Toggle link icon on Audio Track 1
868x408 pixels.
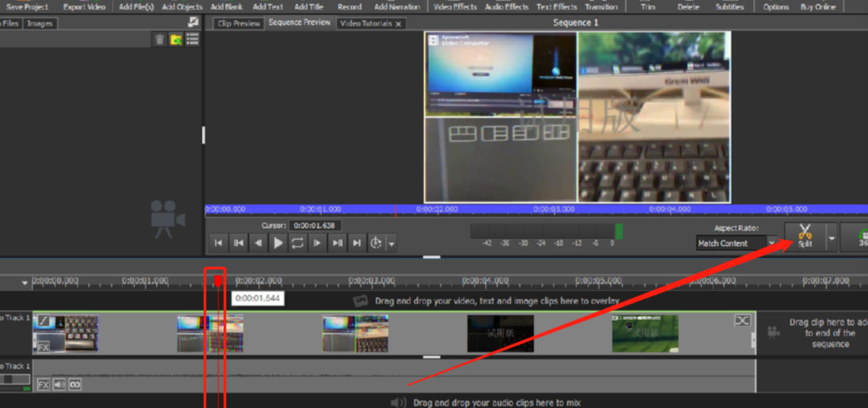pos(75,385)
